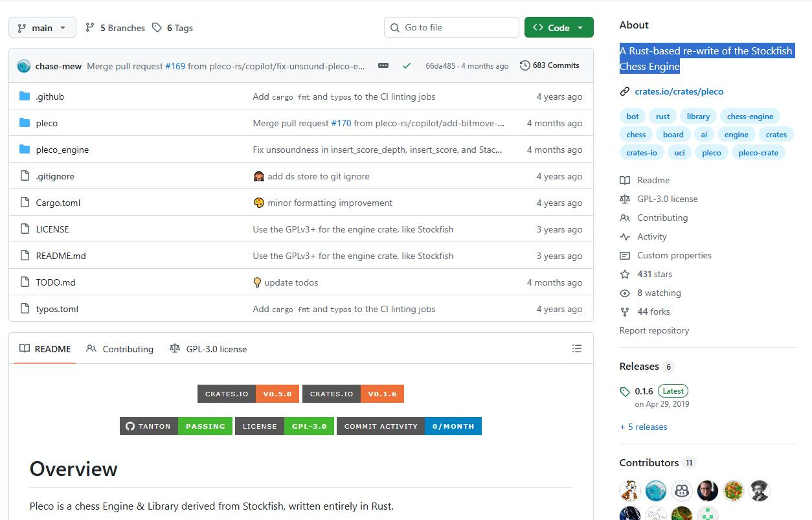Click the Tanton passing build badge
The image size is (812, 520).
click(175, 426)
